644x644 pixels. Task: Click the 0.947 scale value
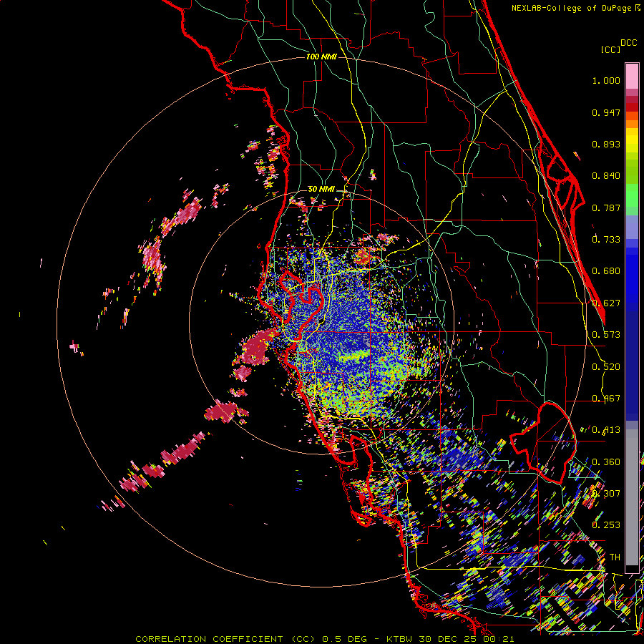(606, 112)
